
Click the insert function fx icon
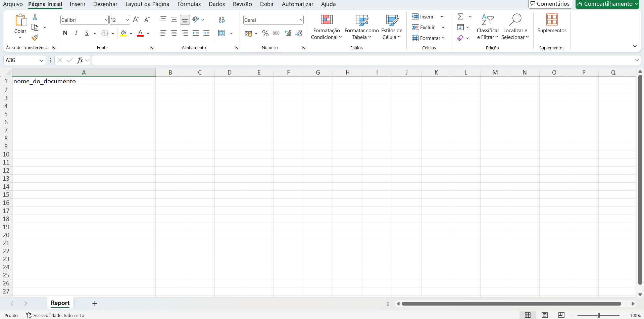[80, 60]
